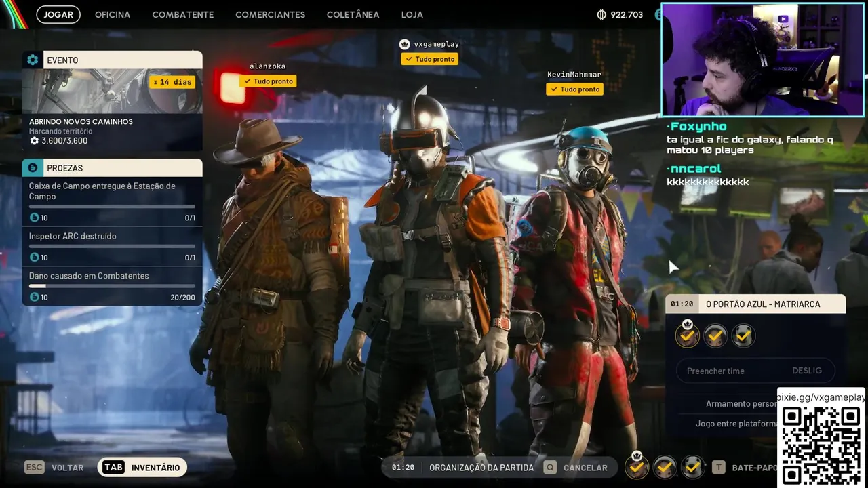Click the TAB key icon

tap(113, 467)
